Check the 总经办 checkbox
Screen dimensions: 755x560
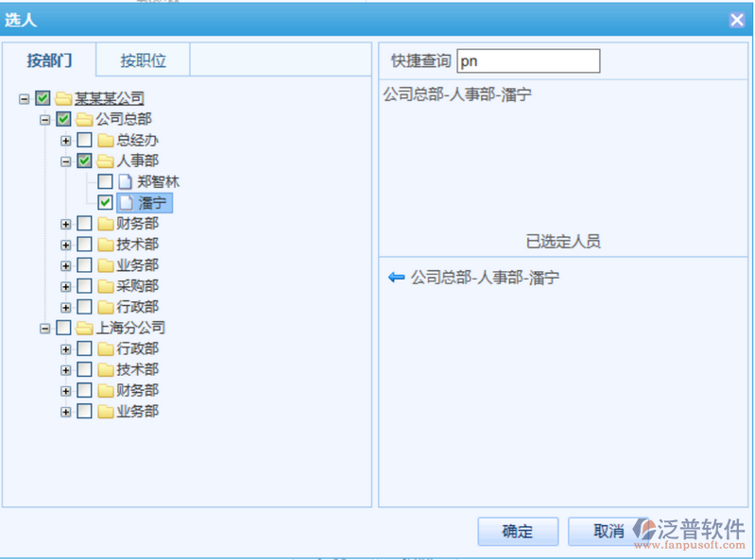(84, 140)
